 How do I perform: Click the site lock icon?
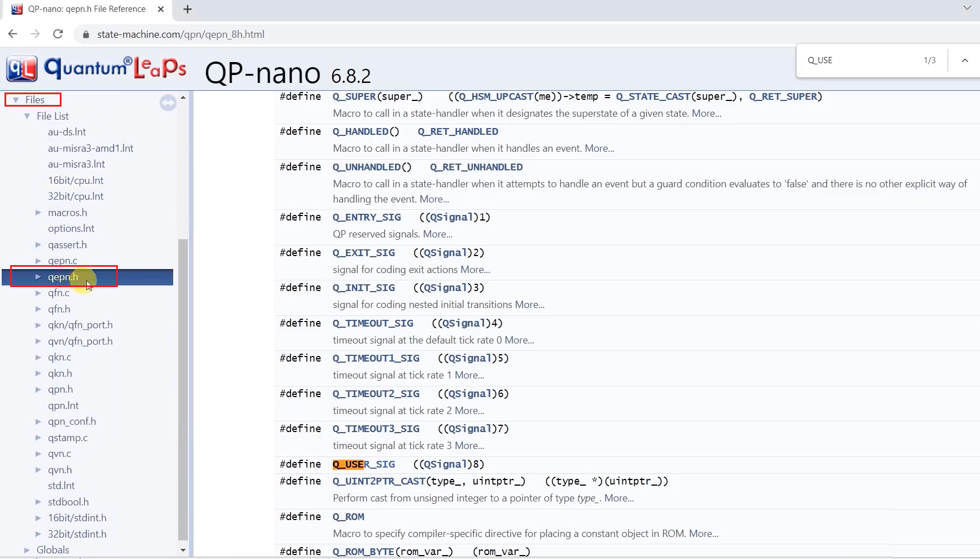[86, 34]
